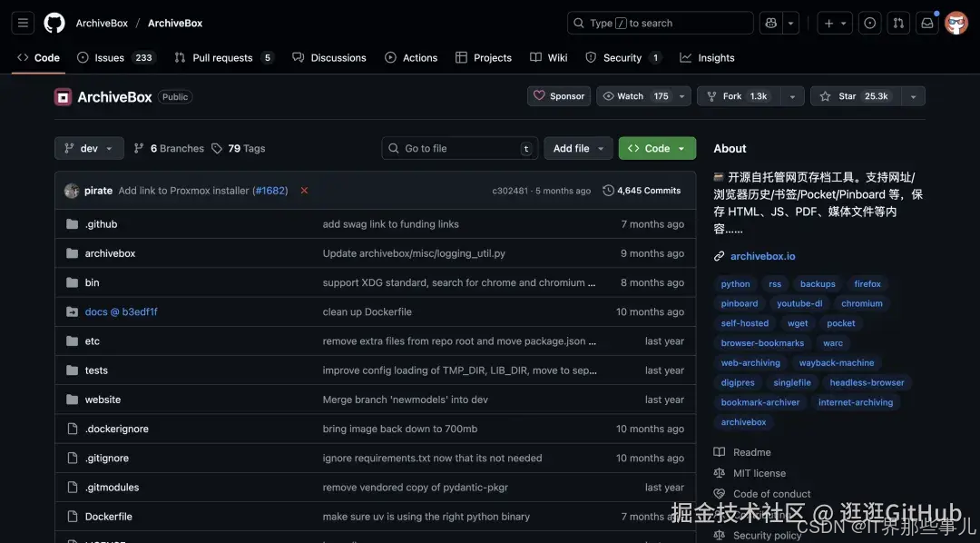980x543 pixels.
Task: View the 79 Tags link
Action: pyautogui.click(x=238, y=148)
